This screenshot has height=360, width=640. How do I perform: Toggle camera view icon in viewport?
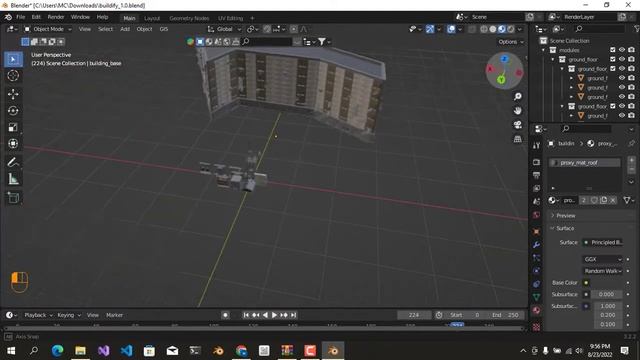518,125
